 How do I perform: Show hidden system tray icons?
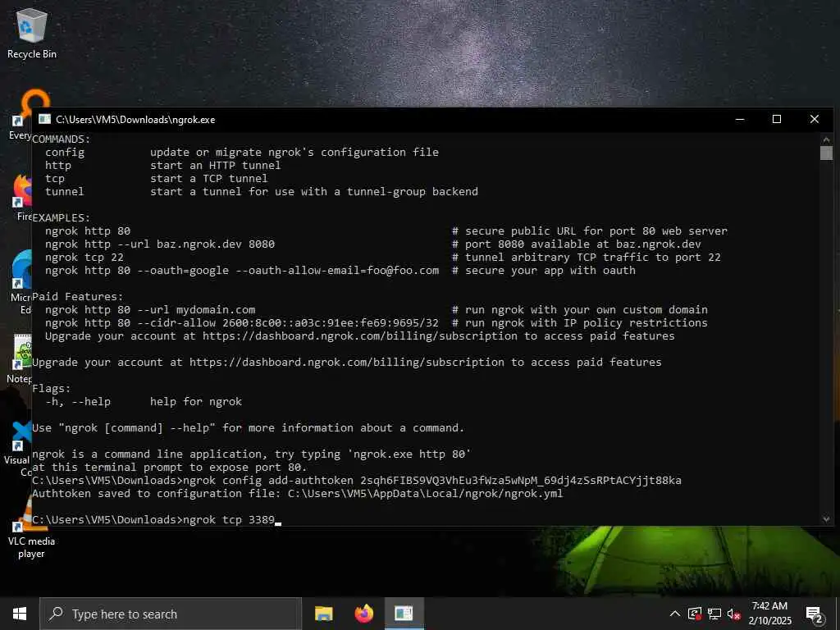[675, 614]
